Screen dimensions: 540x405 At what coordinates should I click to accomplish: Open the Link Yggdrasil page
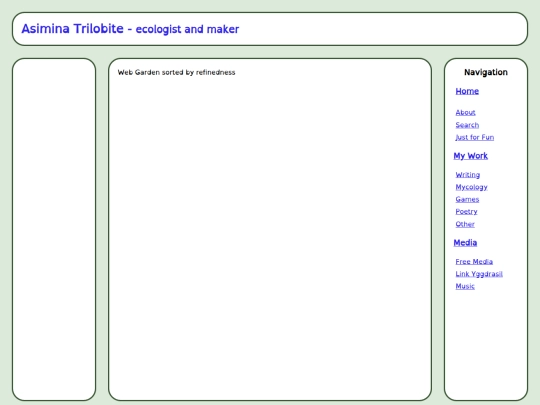coord(479,274)
